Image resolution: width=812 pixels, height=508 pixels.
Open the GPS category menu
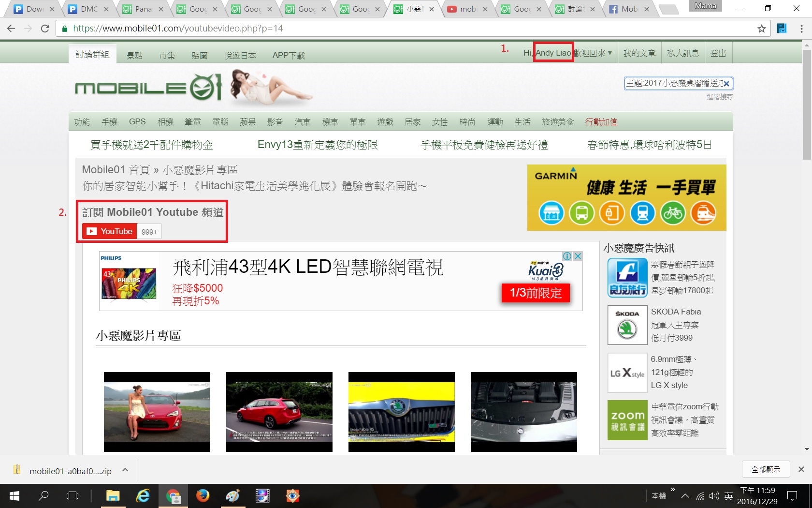tap(137, 122)
